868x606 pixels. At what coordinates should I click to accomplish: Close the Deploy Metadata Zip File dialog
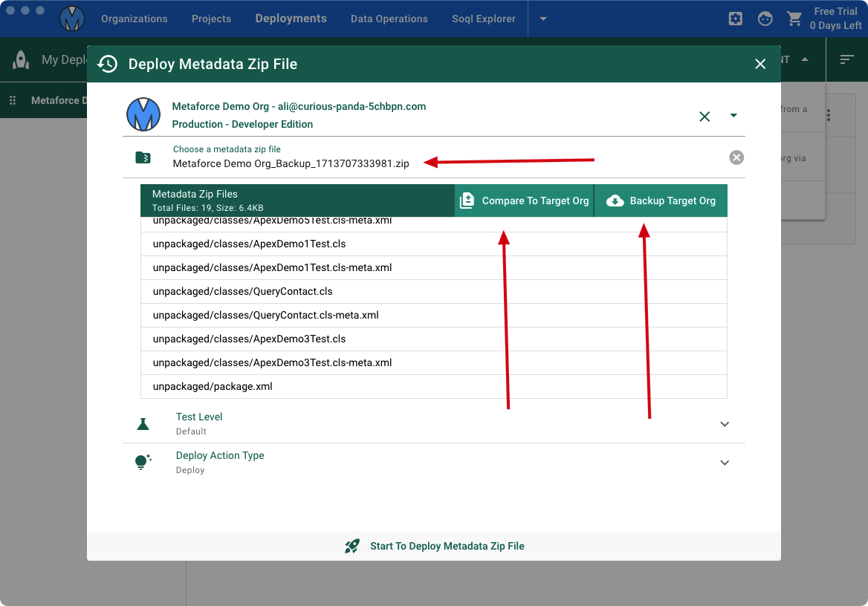tap(760, 64)
